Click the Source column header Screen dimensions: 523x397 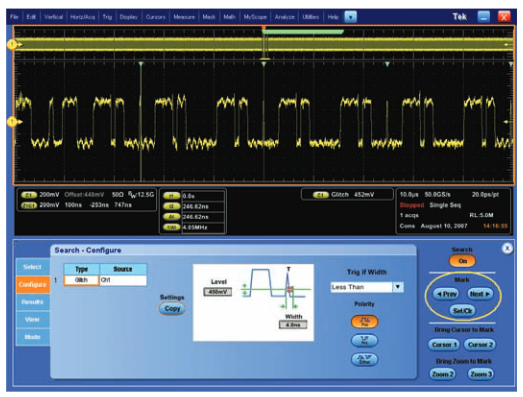coord(123,269)
